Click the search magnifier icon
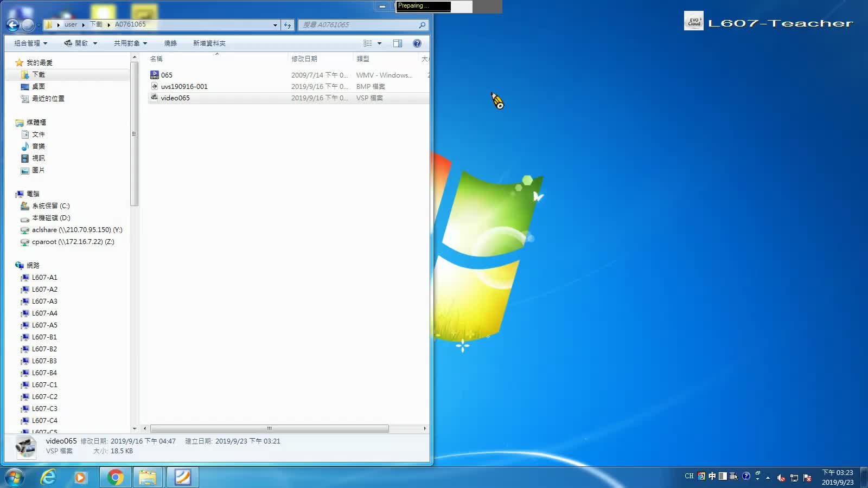Screen dimensions: 868x488 pyautogui.click(x=422, y=25)
